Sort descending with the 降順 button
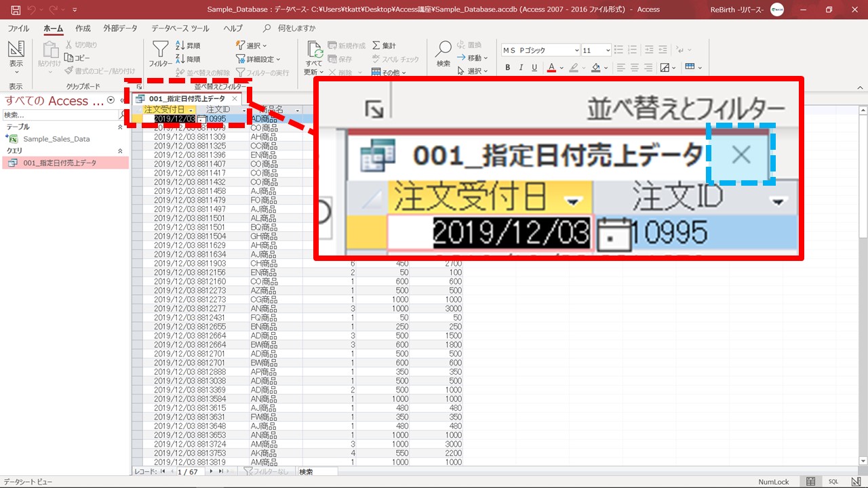 click(188, 59)
